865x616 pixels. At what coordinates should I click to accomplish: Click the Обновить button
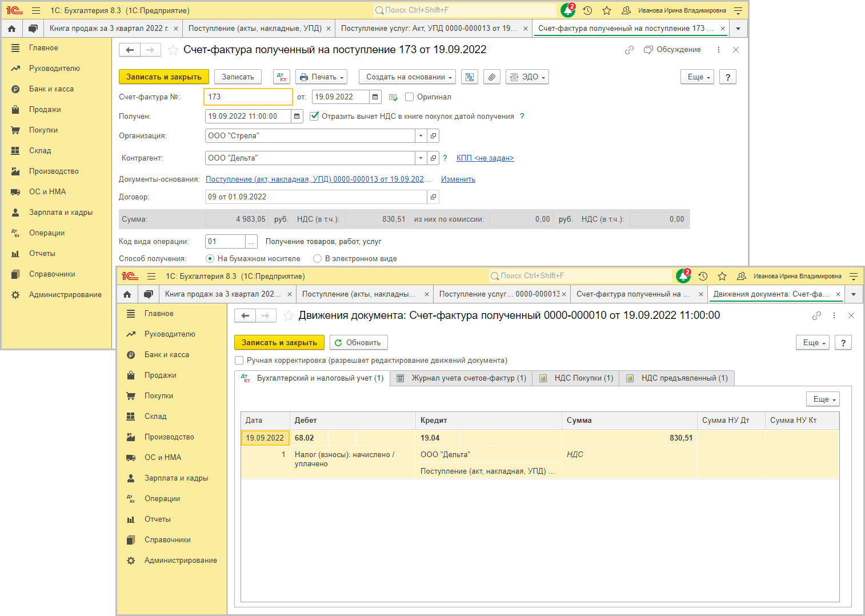[359, 343]
